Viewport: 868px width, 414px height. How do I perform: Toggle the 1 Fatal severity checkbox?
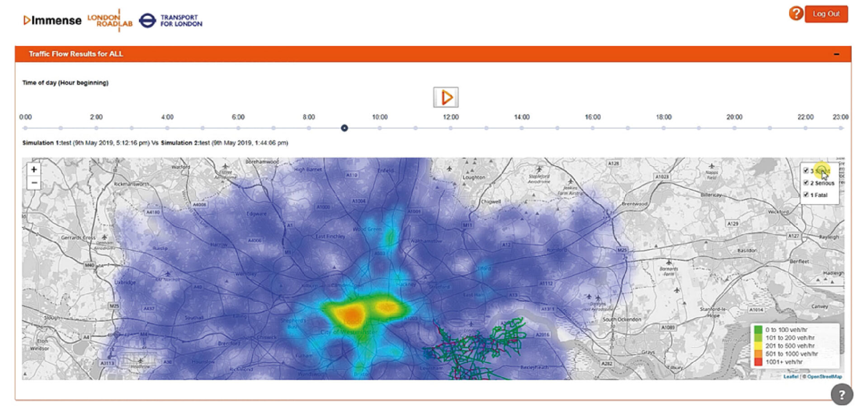coord(806,195)
